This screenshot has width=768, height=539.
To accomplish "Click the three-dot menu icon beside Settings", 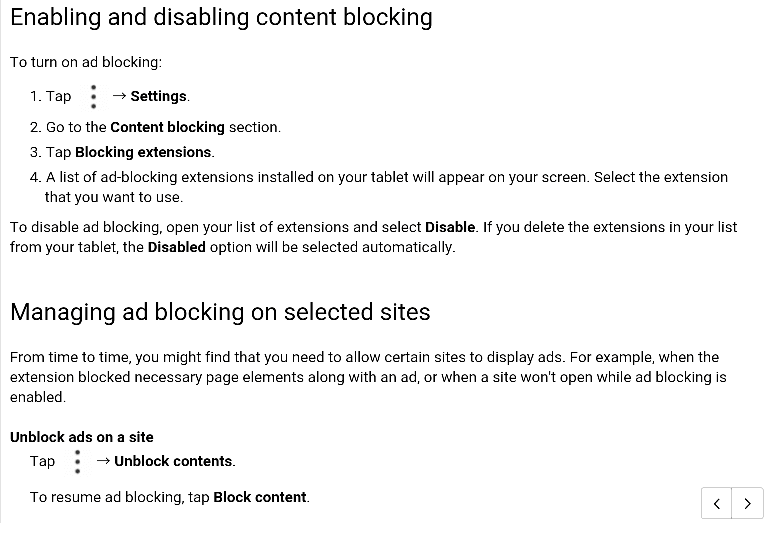I will 94,97.
